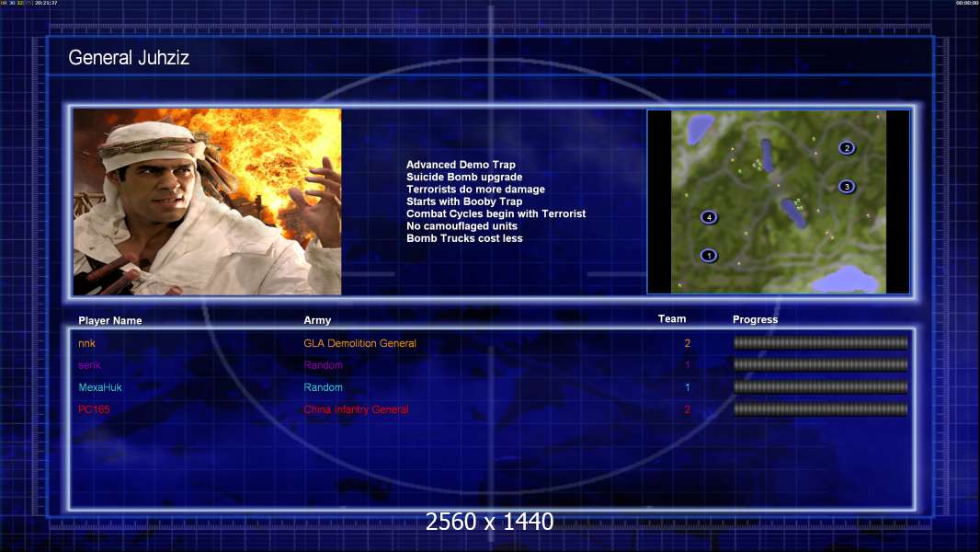
Task: Click the Team column header
Action: click(672, 319)
